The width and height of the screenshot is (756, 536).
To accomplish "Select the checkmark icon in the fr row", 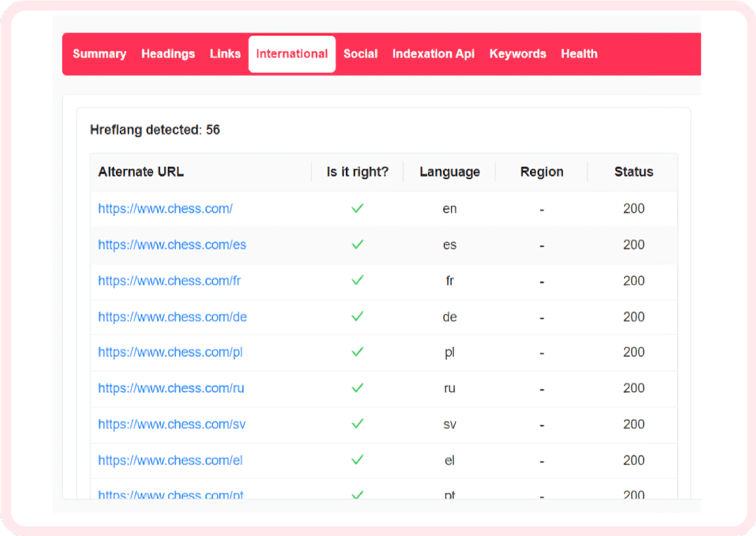I will coord(357,281).
